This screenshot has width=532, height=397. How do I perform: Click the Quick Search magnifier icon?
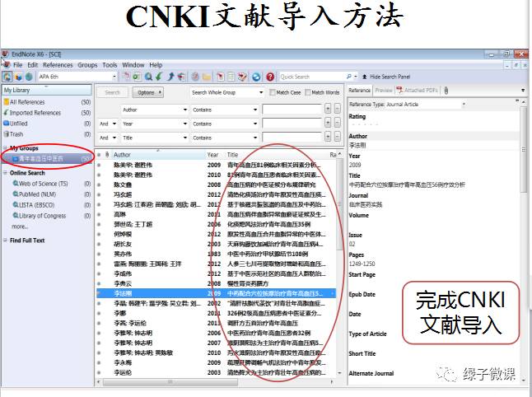point(349,77)
